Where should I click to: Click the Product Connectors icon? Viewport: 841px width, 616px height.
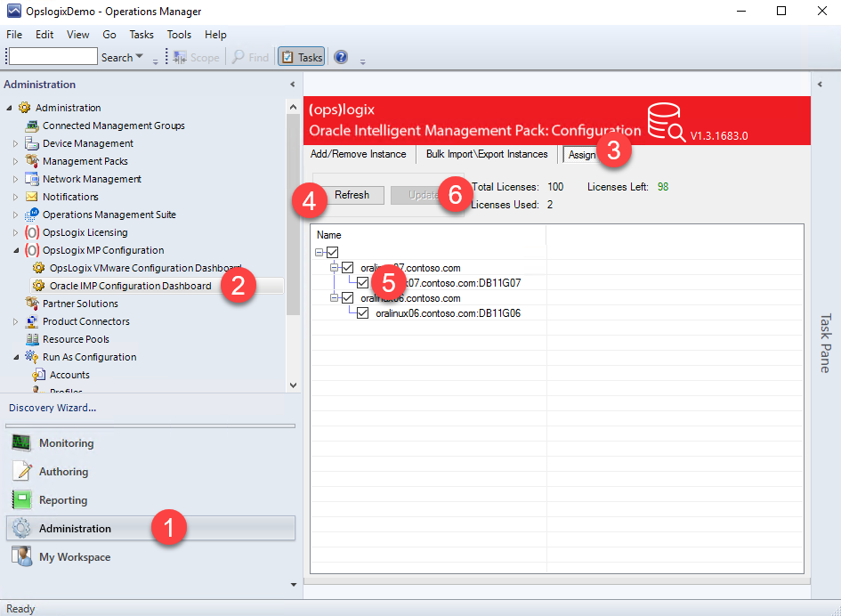pos(32,321)
